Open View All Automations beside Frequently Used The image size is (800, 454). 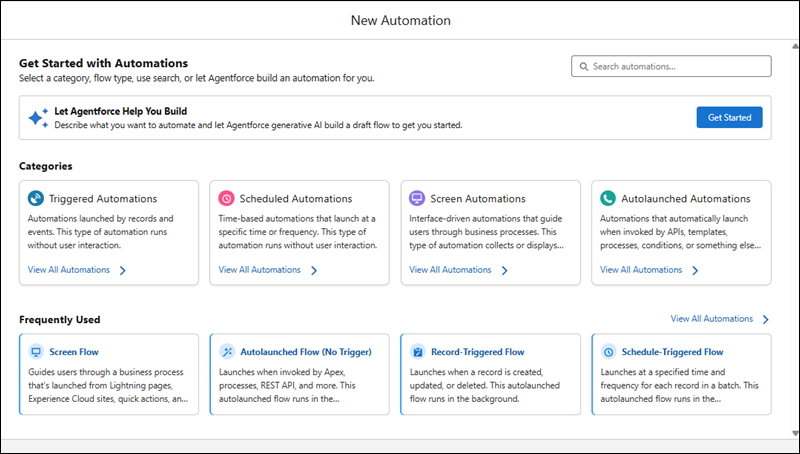pyautogui.click(x=711, y=319)
